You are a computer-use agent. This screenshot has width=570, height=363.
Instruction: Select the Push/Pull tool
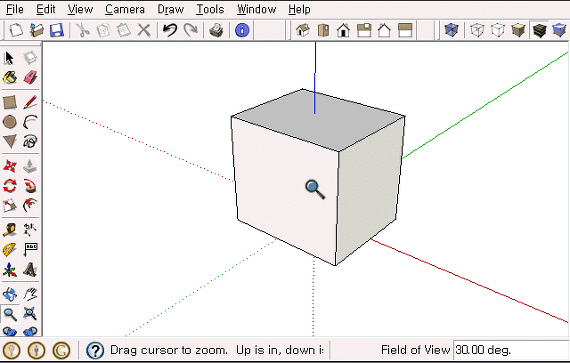[x=30, y=166]
